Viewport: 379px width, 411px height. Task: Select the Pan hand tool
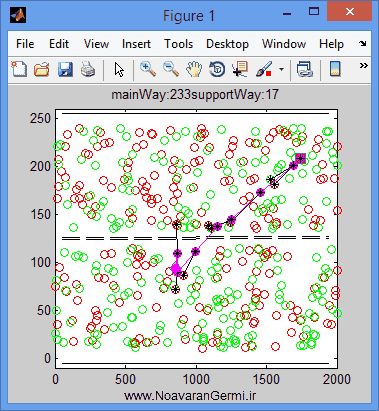pyautogui.click(x=194, y=70)
